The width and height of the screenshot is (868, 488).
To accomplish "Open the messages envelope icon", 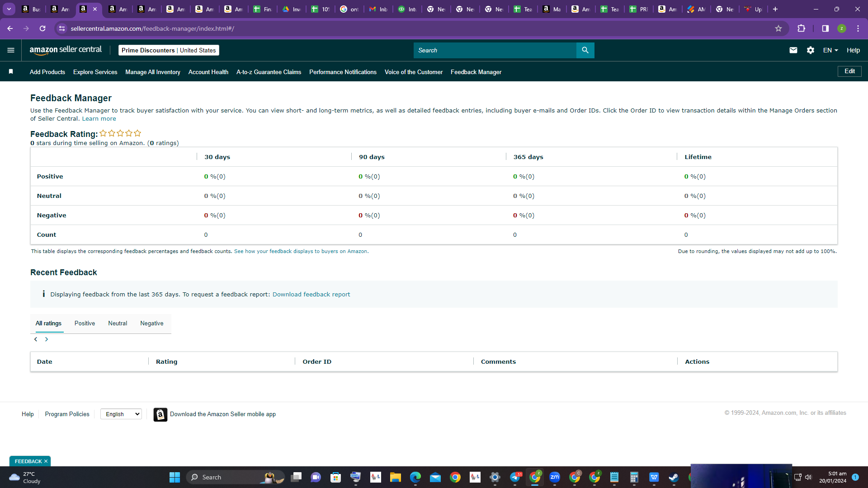I will [x=793, y=50].
